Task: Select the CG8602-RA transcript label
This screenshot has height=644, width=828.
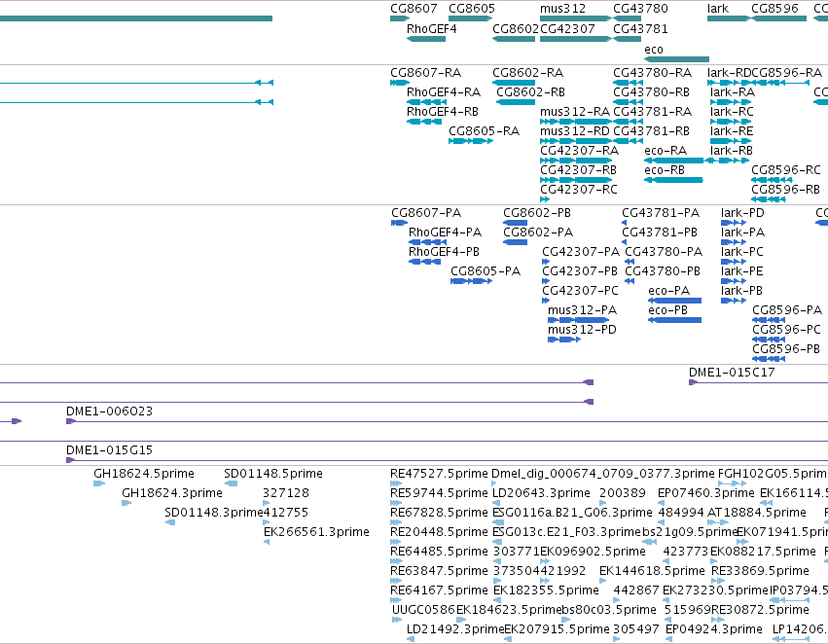Action: click(x=527, y=73)
